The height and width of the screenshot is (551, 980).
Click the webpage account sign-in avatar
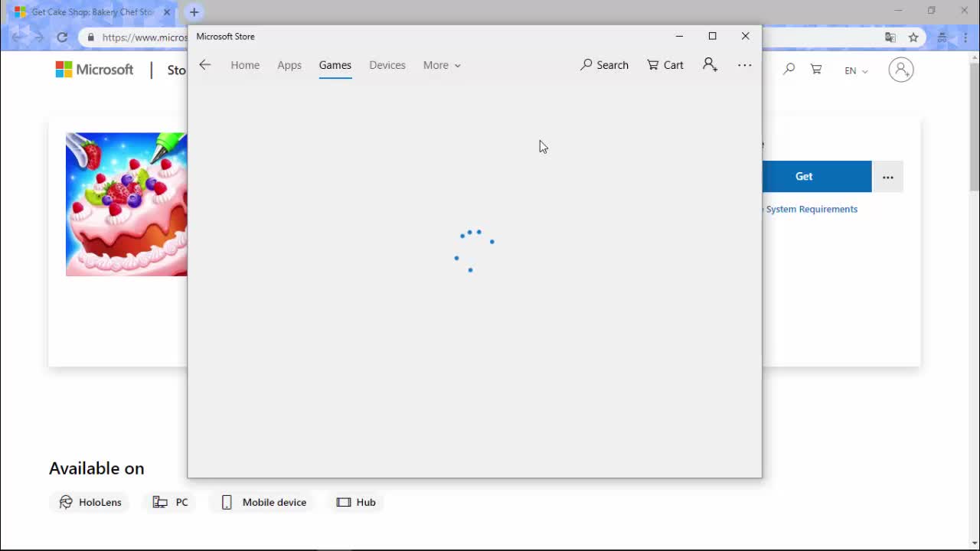901,70
